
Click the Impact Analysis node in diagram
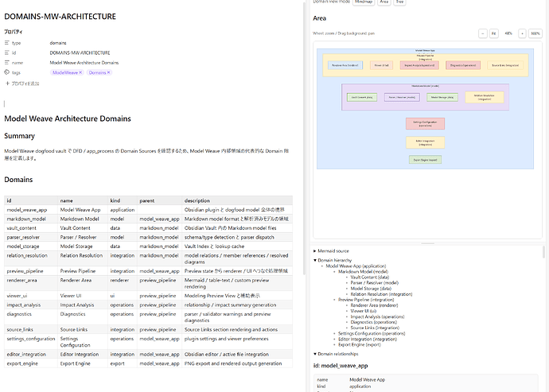pos(419,65)
